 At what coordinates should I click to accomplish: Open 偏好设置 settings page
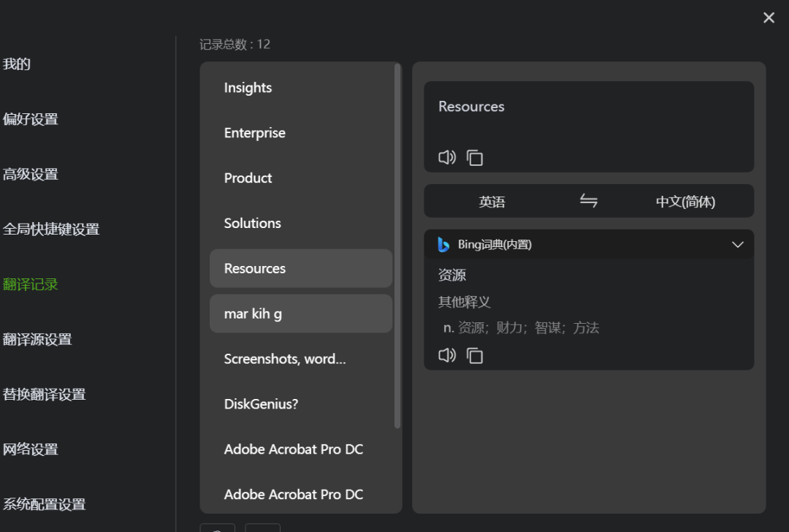tap(30, 119)
